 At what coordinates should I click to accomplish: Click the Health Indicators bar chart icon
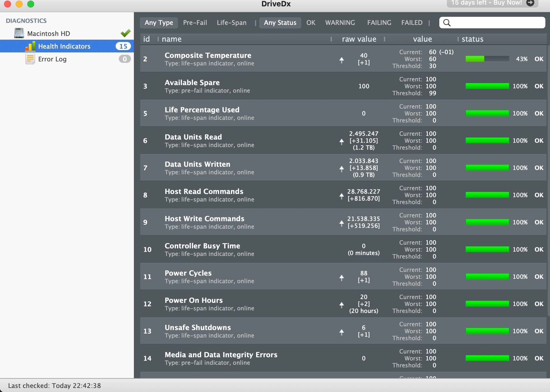click(x=30, y=46)
